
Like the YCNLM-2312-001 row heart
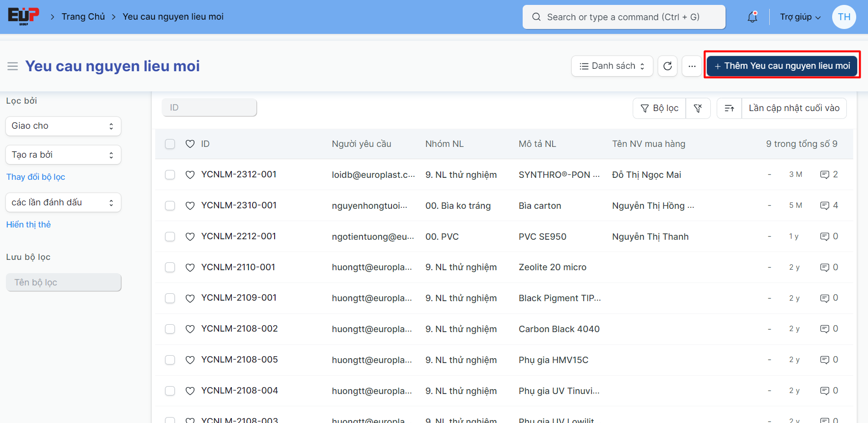pyautogui.click(x=190, y=174)
